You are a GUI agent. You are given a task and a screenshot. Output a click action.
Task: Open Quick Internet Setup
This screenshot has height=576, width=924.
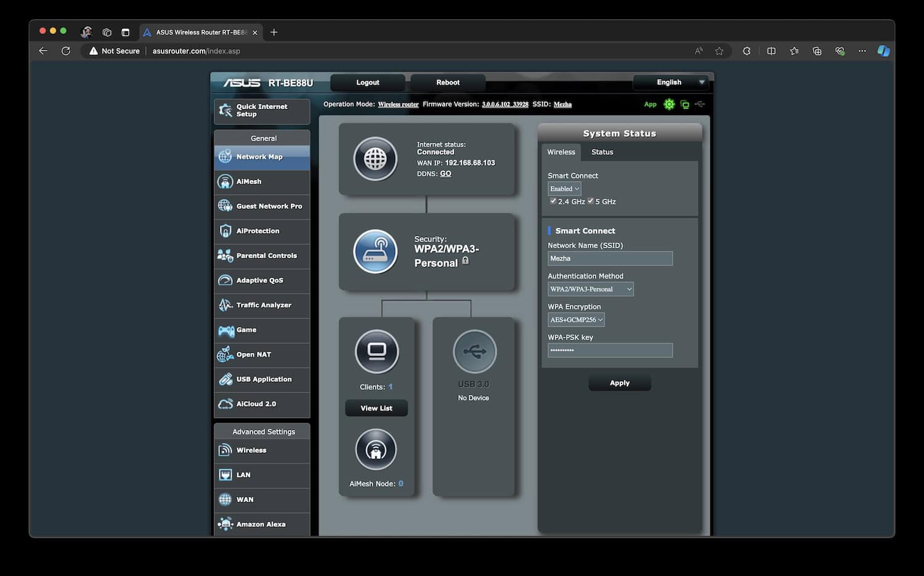pyautogui.click(x=262, y=111)
